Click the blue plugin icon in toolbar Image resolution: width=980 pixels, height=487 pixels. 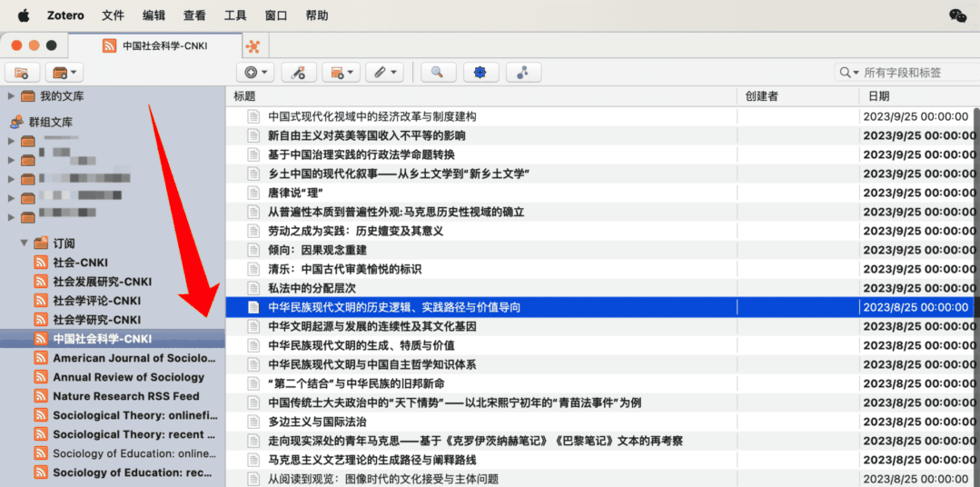(x=480, y=73)
